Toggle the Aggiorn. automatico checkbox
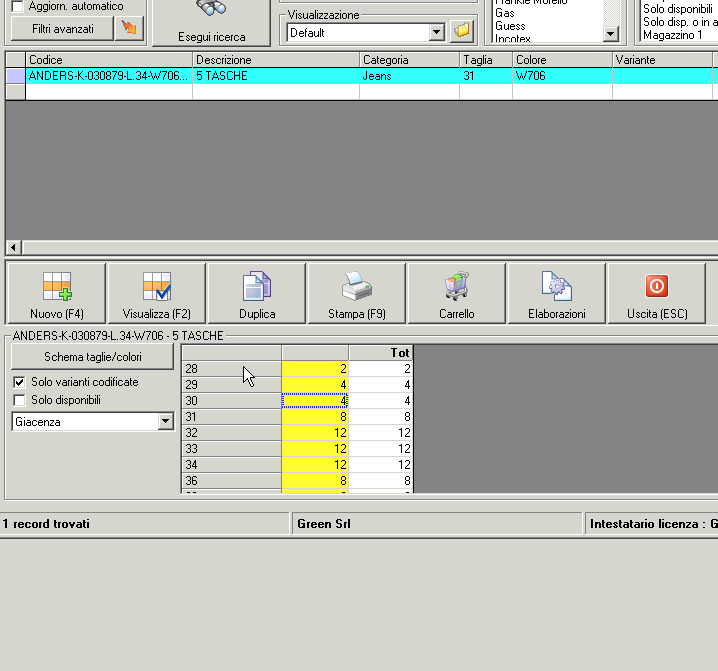 [x=17, y=7]
